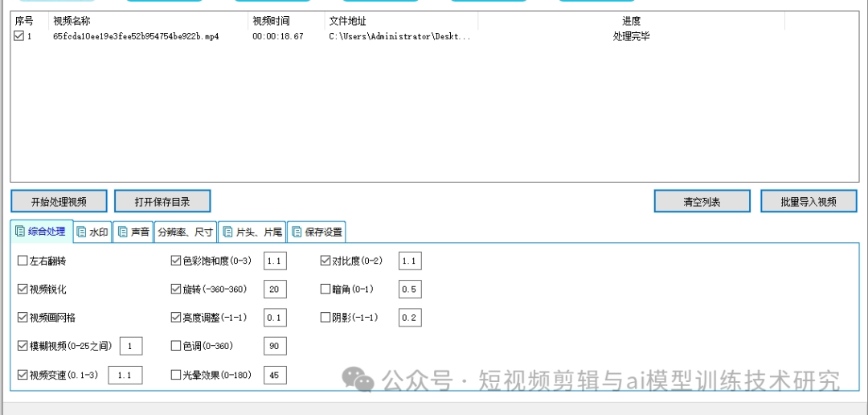The width and height of the screenshot is (868, 415).
Task: Uncheck the 对比度(0-2) checkbox
Action: tap(325, 261)
